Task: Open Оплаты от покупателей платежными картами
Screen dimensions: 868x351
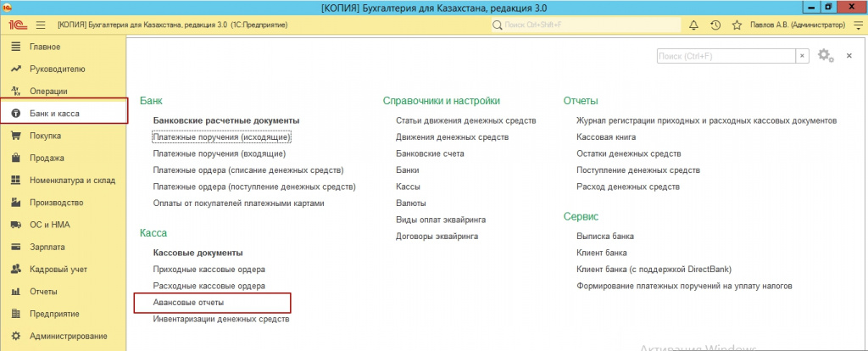Action: (238, 203)
